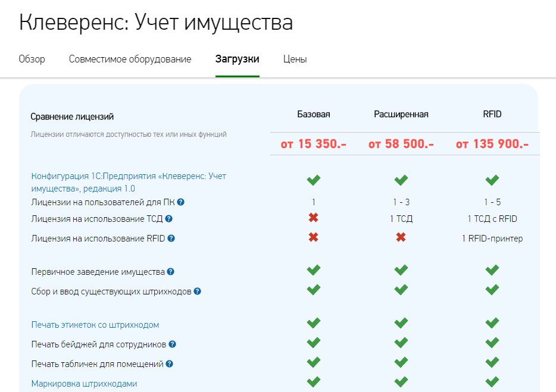Click the RFID checkmark for Печать бейджей
The image size is (556, 392).
tap(492, 343)
